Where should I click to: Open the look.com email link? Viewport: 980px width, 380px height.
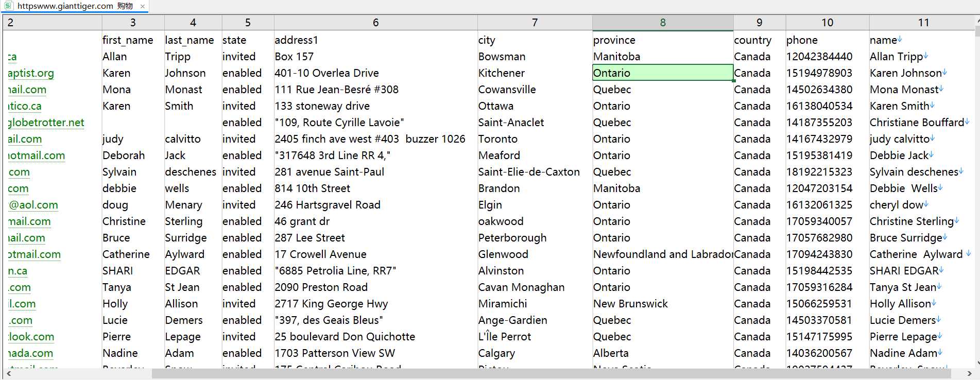31,337
